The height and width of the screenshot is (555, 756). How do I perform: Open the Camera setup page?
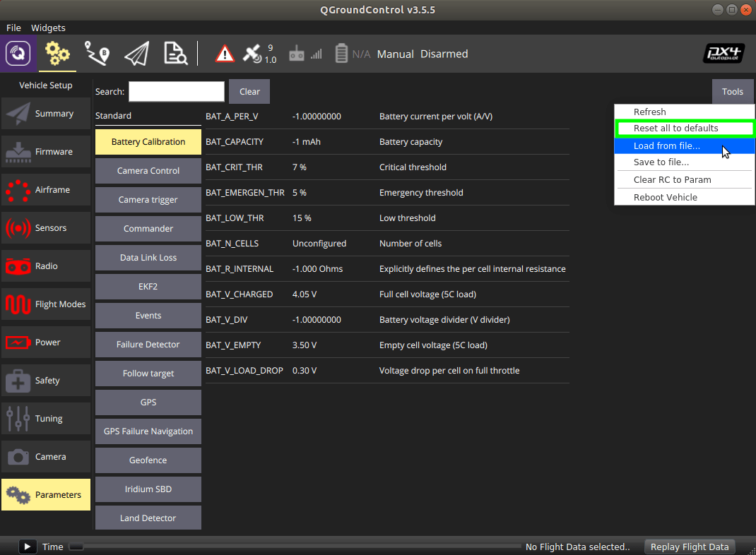46,457
